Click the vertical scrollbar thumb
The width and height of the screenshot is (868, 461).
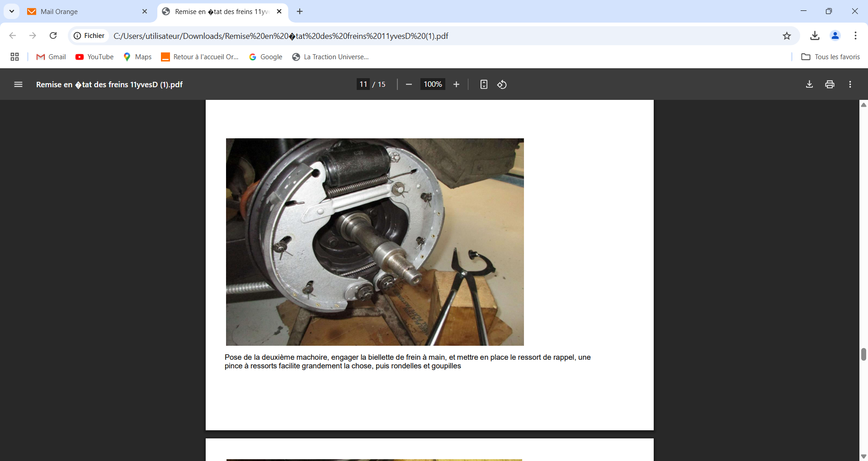863,354
